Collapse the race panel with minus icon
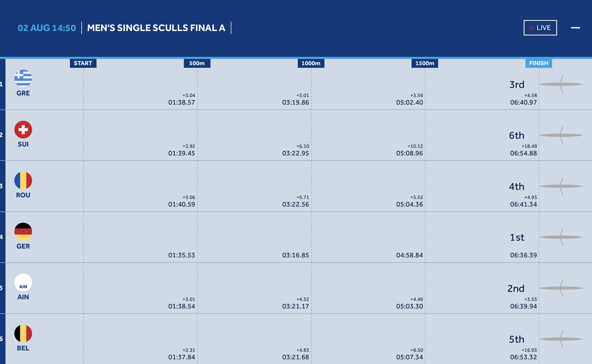The height and width of the screenshot is (364, 592). 575,28
